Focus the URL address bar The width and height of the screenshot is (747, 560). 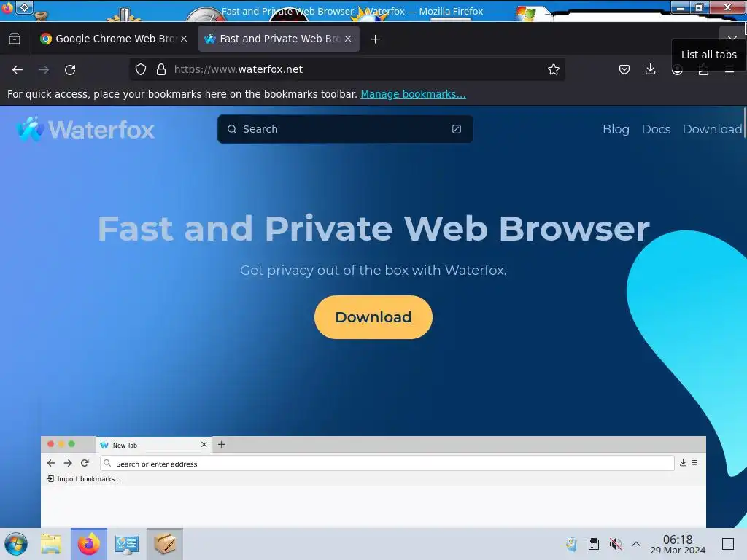(357, 69)
